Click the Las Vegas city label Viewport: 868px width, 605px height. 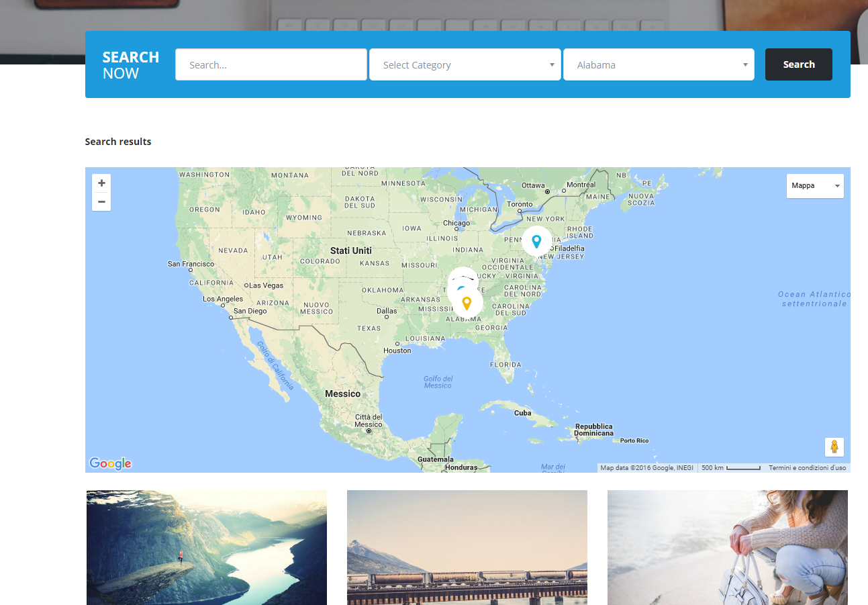point(267,285)
